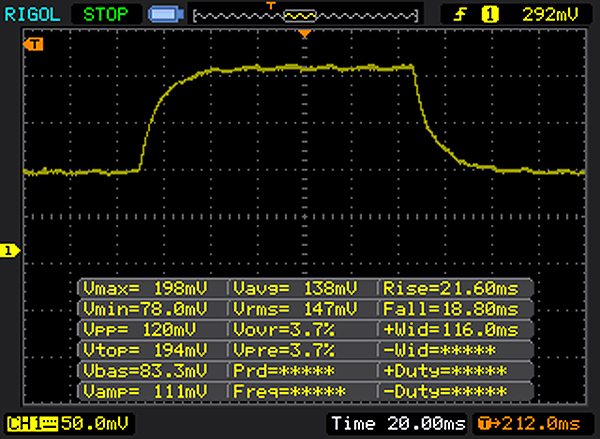Click the 50.0mV vertical scale value
Screen dimensions: 600x439
coord(95,423)
